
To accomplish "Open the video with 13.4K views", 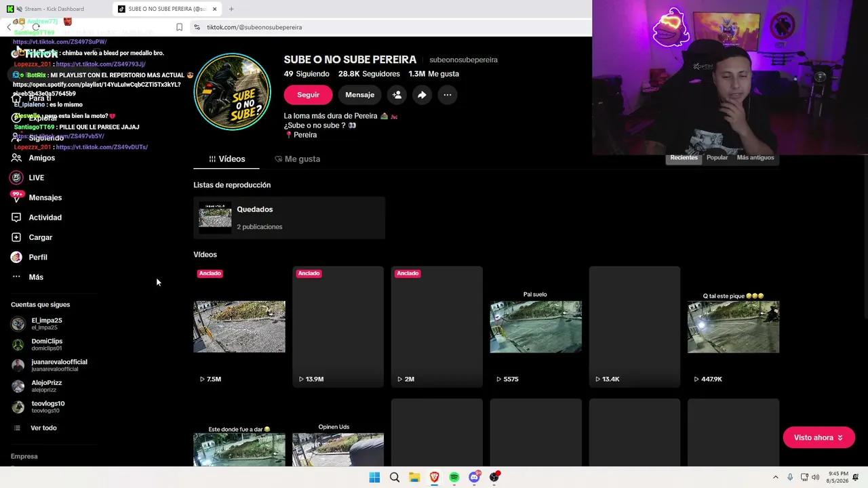I will tap(634, 327).
